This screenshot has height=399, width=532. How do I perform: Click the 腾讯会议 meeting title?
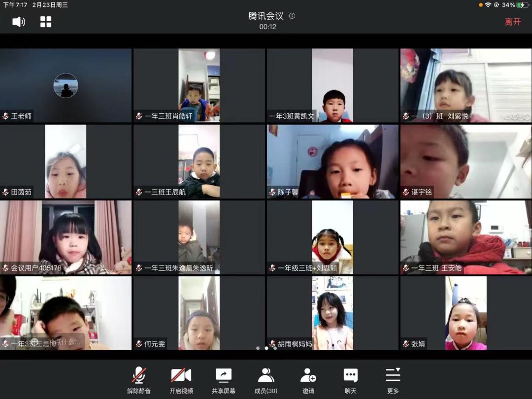[266, 16]
